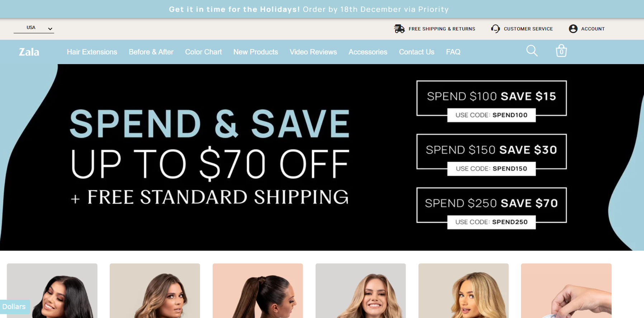Select New Products in navigation
This screenshot has height=318, width=644.
tap(256, 52)
